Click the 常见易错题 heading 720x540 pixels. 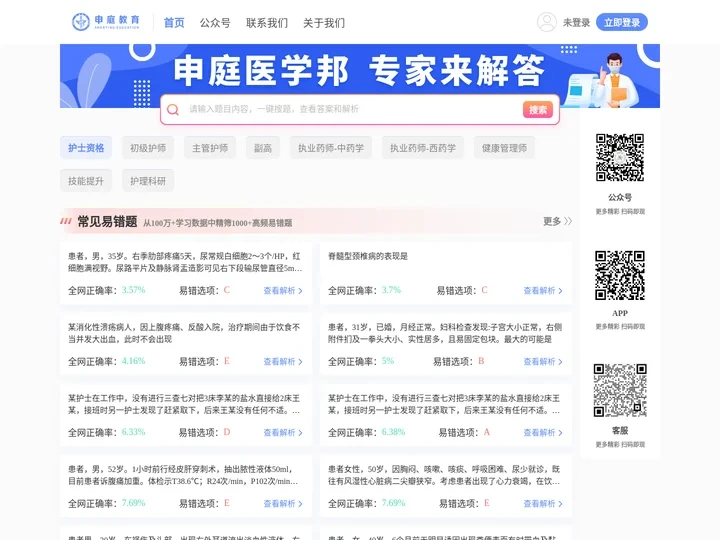[x=107, y=222]
